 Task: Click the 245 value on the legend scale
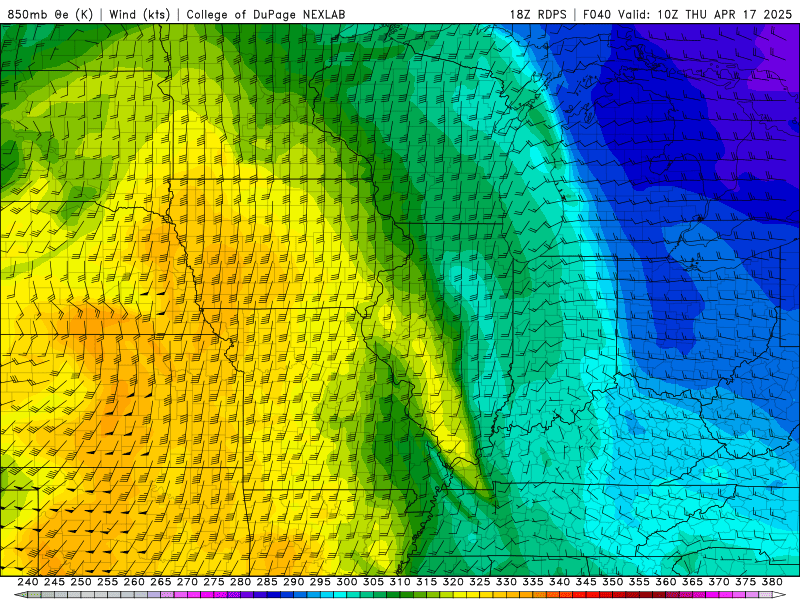(x=54, y=582)
